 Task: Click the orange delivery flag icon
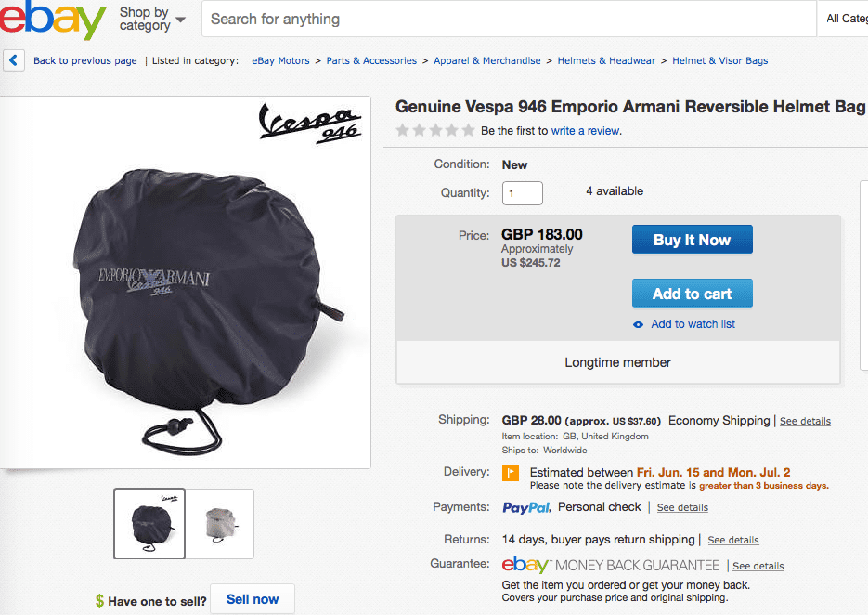click(x=511, y=473)
